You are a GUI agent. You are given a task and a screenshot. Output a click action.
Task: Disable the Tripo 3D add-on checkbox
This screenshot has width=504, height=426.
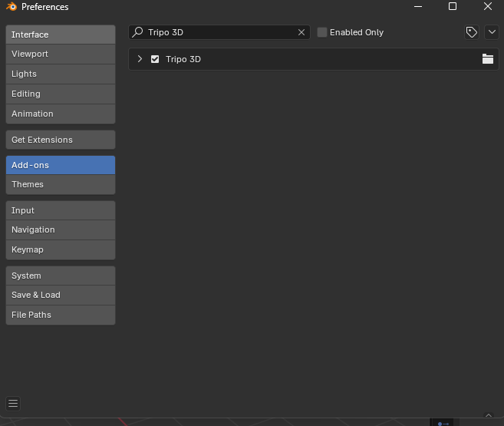pos(155,59)
